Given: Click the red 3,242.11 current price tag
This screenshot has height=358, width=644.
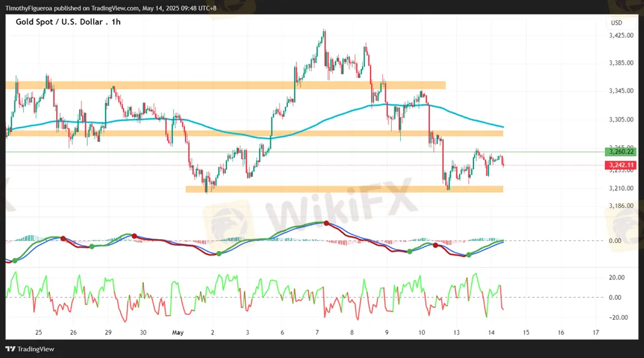Looking at the screenshot, I should (621, 165).
